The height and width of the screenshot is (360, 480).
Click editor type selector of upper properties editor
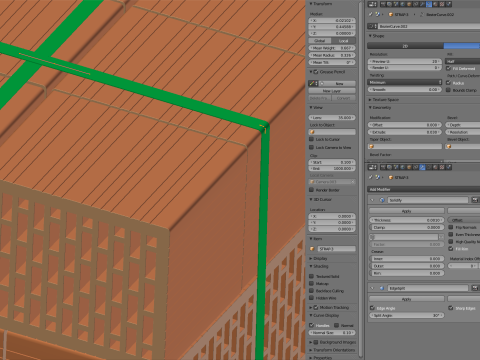372,4
